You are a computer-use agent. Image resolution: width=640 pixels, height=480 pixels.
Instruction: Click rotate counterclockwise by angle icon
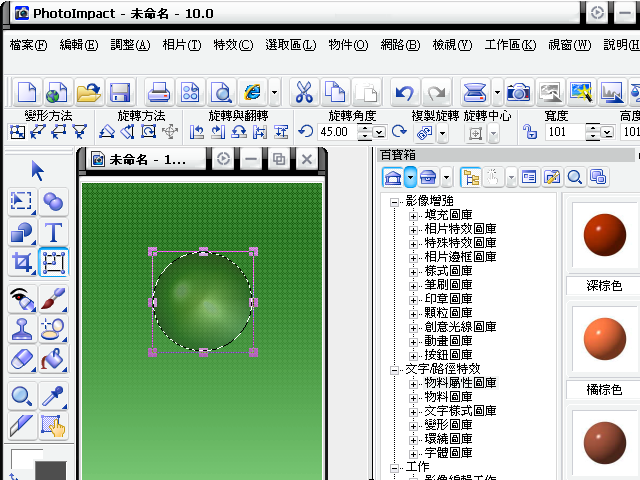click(305, 132)
